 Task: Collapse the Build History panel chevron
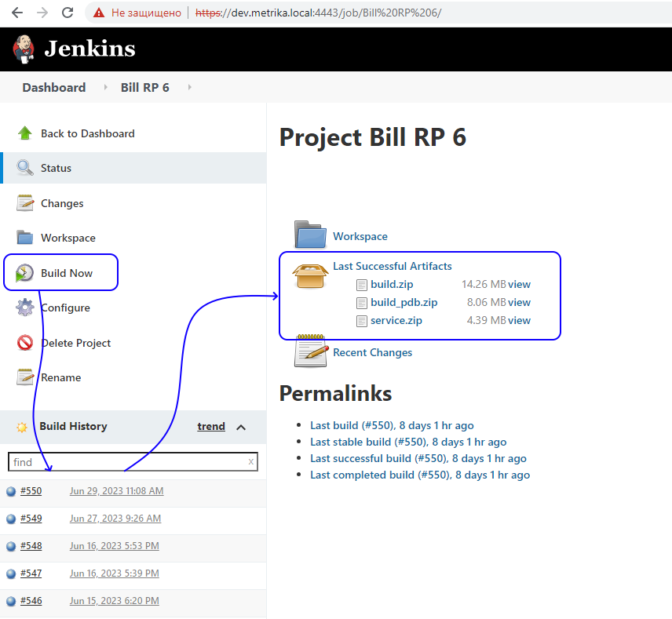241,427
